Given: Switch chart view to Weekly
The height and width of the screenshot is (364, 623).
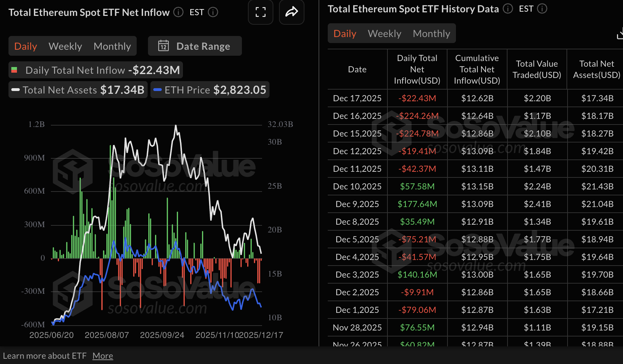Looking at the screenshot, I should pyautogui.click(x=65, y=46).
